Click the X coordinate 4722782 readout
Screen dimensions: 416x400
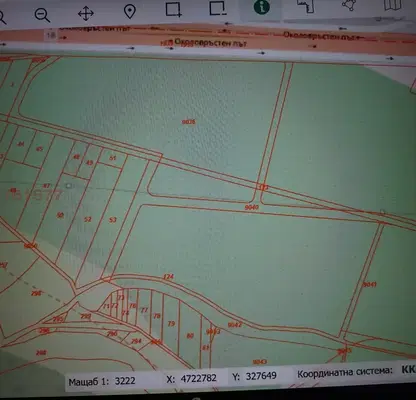coord(199,378)
